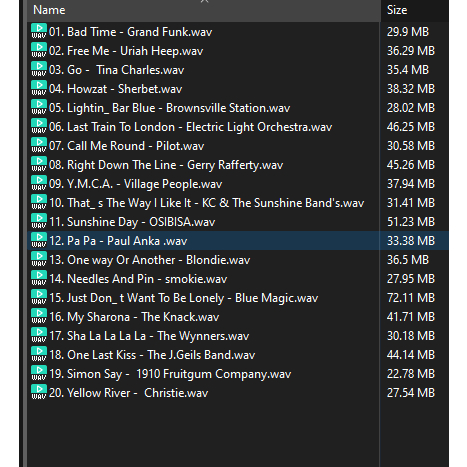Select file name 03. Go - Tina Charles.wav
The height and width of the screenshot is (467, 467).
pos(116,70)
